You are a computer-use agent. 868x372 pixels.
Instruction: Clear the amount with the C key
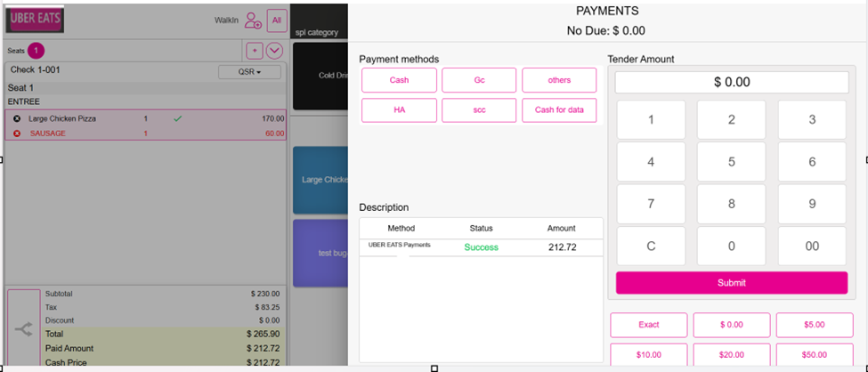coord(651,247)
